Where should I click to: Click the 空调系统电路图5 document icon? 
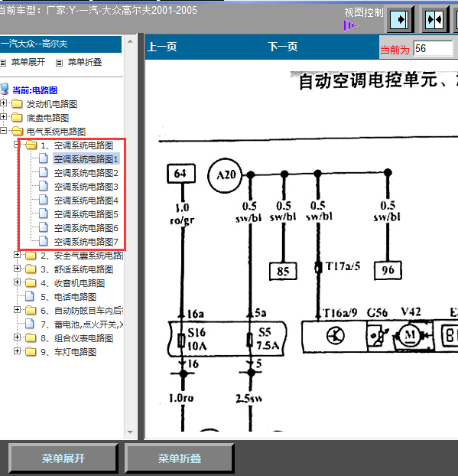[x=44, y=214]
